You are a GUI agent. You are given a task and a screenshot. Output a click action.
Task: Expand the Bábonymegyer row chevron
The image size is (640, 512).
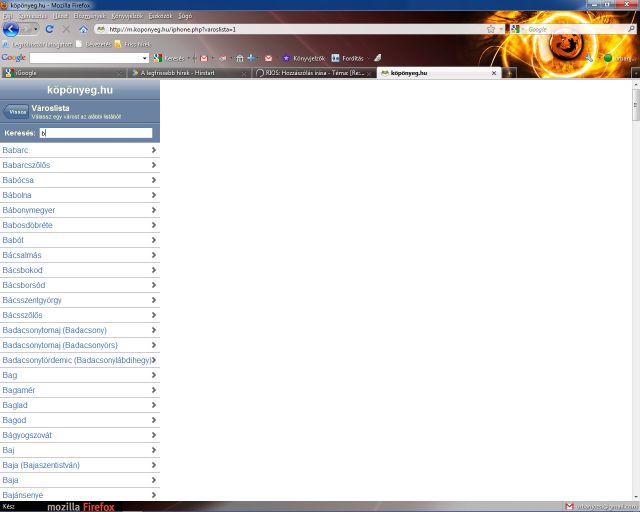(x=154, y=210)
